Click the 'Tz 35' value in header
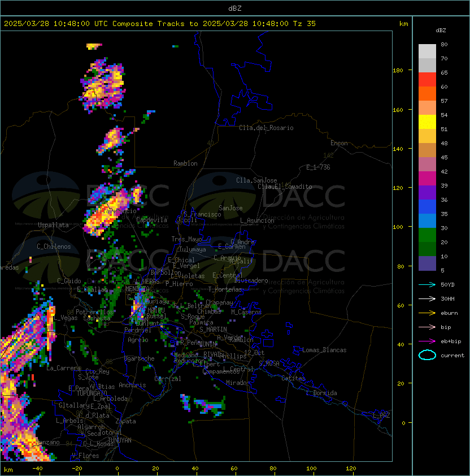 click(x=304, y=24)
